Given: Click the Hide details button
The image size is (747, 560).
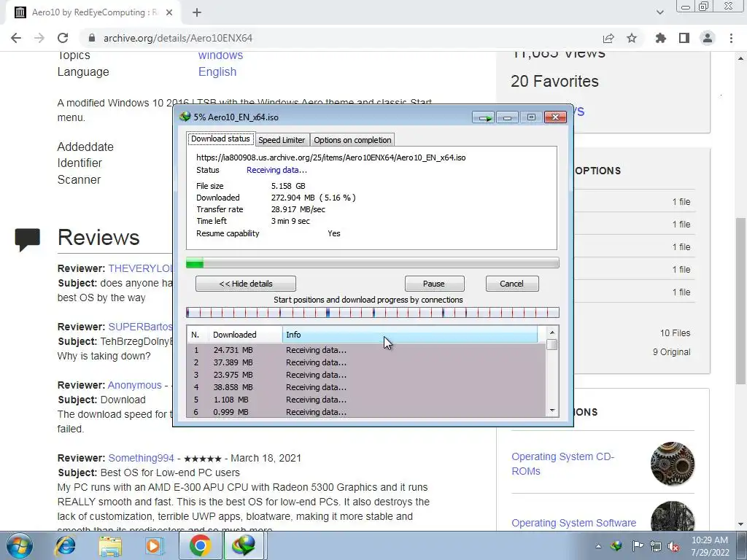Looking at the screenshot, I should [246, 284].
